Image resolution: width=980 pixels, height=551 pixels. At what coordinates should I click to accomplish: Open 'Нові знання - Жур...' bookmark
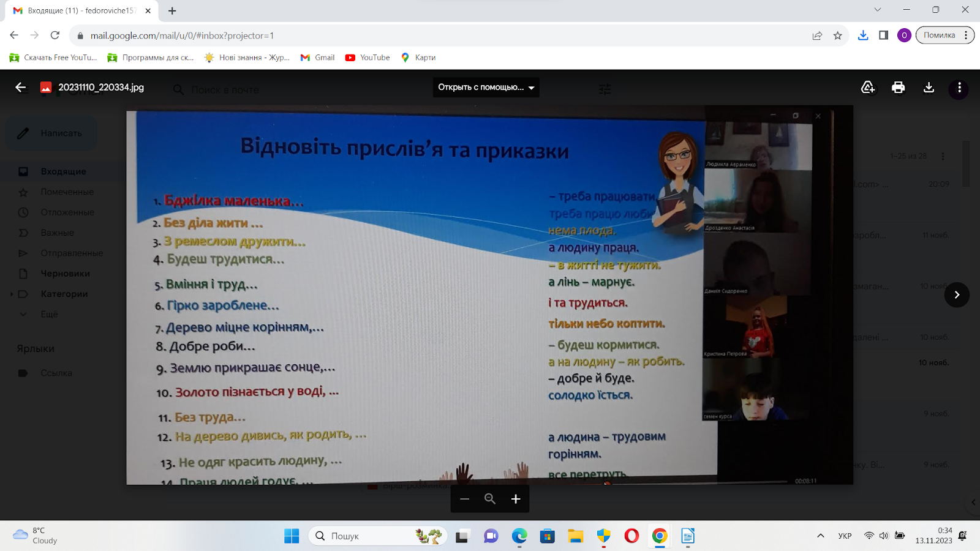247,58
